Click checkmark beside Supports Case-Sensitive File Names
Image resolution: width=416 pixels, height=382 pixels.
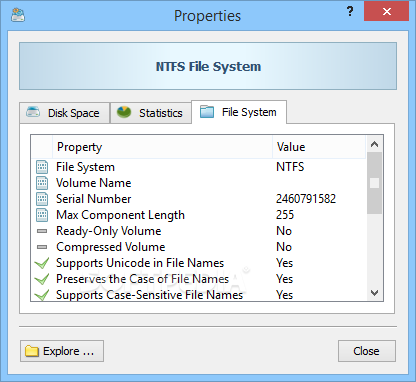[x=42, y=295]
